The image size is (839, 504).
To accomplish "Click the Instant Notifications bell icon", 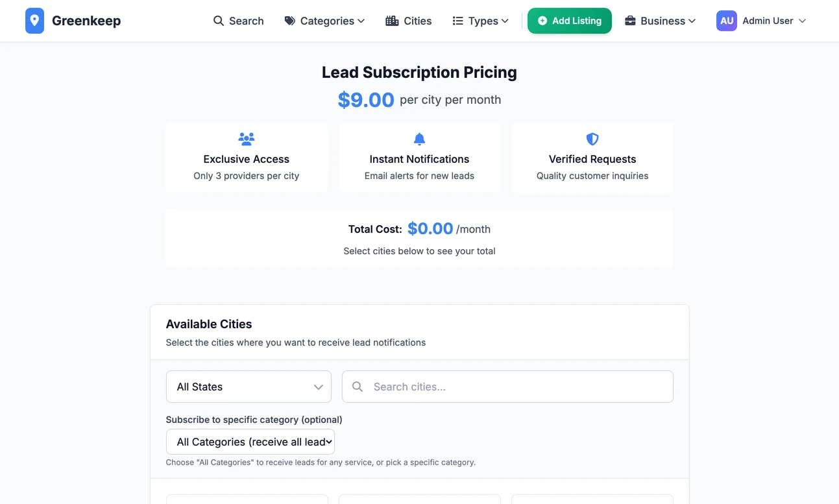I will tap(420, 139).
